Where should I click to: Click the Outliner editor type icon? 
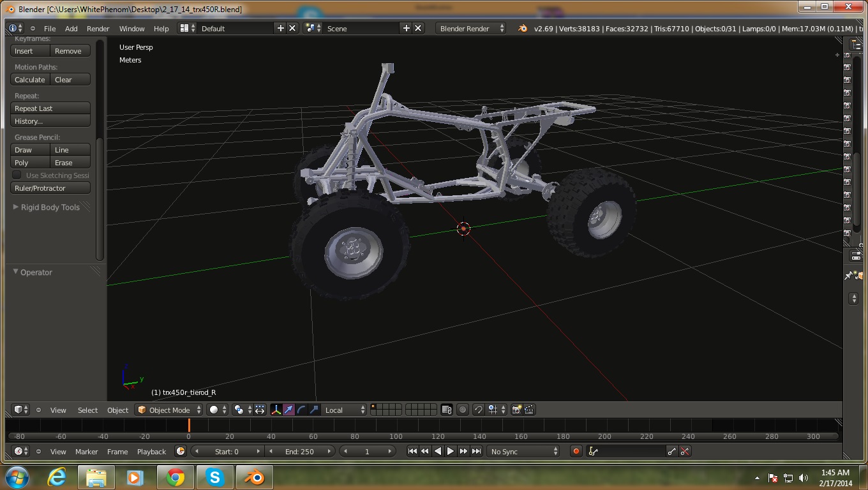tap(856, 46)
